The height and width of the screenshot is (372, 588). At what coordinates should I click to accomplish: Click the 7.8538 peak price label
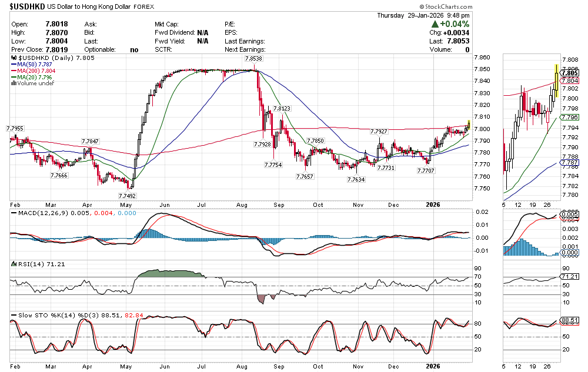click(x=253, y=59)
